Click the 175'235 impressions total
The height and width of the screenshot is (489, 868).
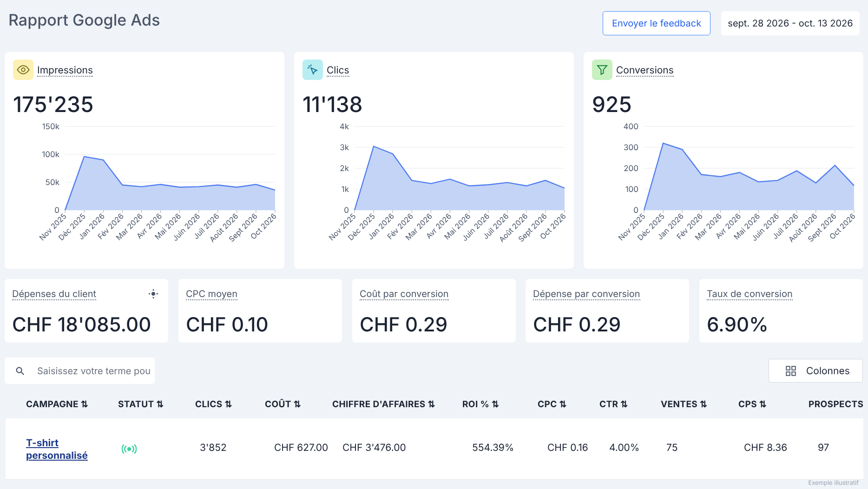(x=53, y=105)
